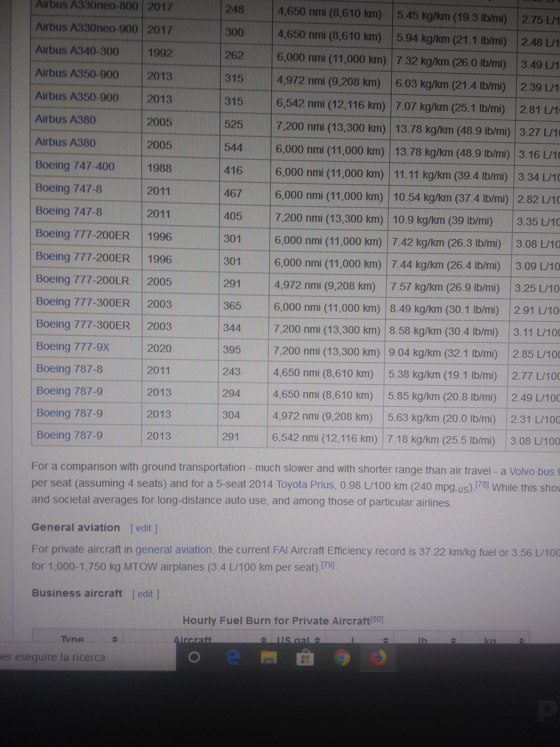The width and height of the screenshot is (560, 747).
Task: Open the Airbus A340-300 article
Action: [77, 51]
